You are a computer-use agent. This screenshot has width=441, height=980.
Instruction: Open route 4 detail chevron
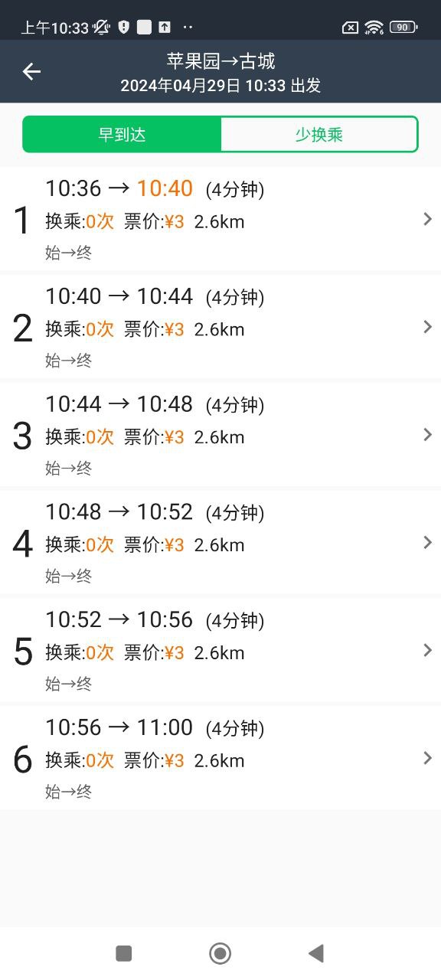point(427,543)
